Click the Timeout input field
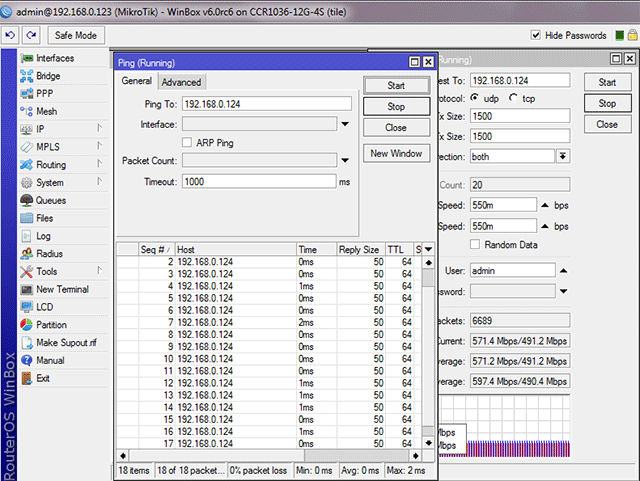This screenshot has height=481, width=640. click(x=259, y=182)
